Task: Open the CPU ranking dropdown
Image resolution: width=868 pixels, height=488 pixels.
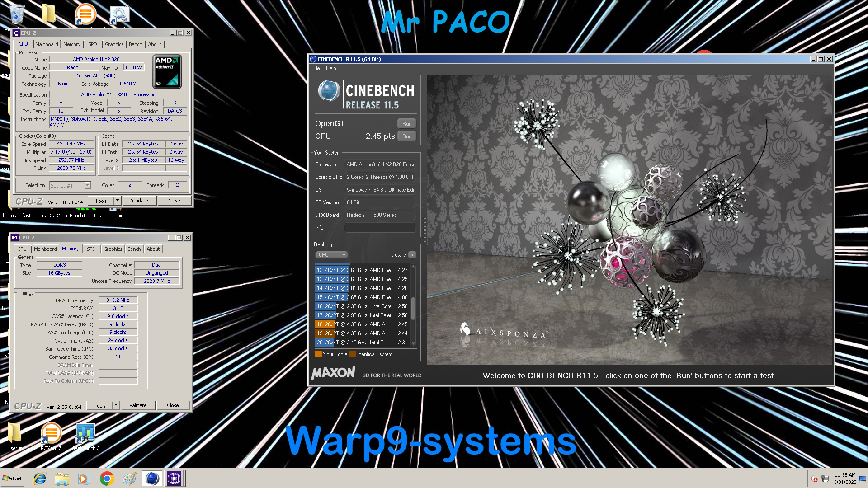Action: click(x=331, y=255)
